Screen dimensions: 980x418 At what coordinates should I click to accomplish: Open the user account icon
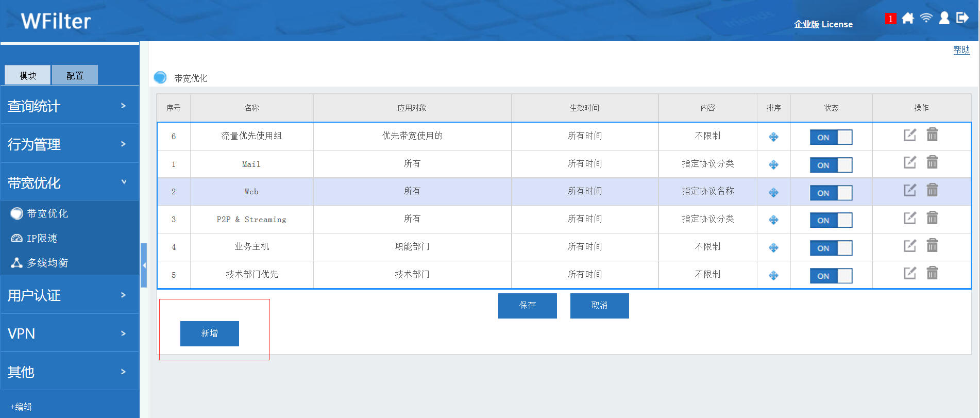coord(944,19)
